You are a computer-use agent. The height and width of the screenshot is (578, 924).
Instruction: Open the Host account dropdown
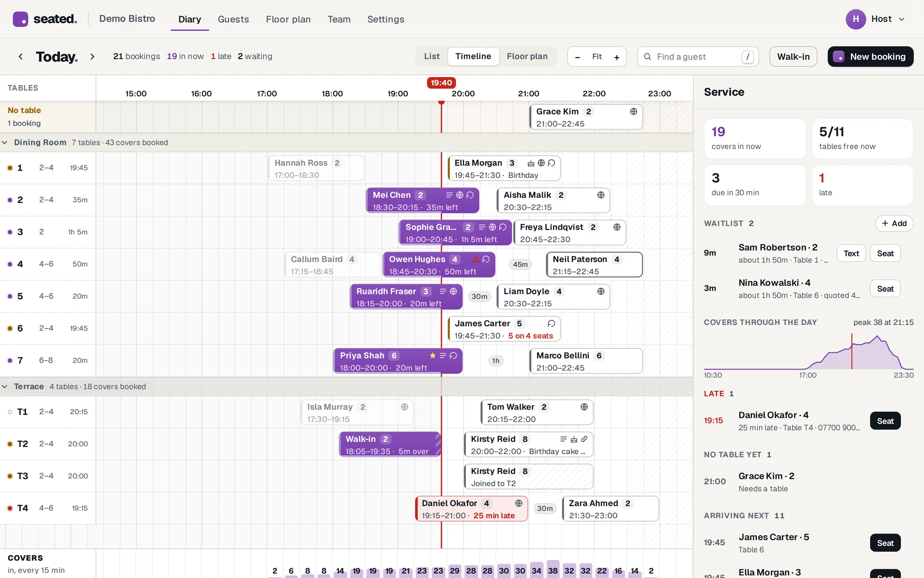888,19
